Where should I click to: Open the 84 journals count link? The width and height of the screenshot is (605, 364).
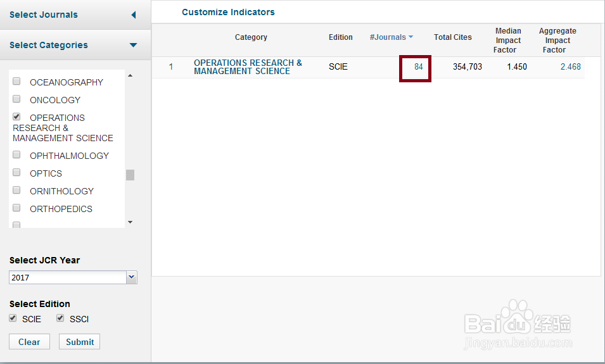(x=419, y=66)
